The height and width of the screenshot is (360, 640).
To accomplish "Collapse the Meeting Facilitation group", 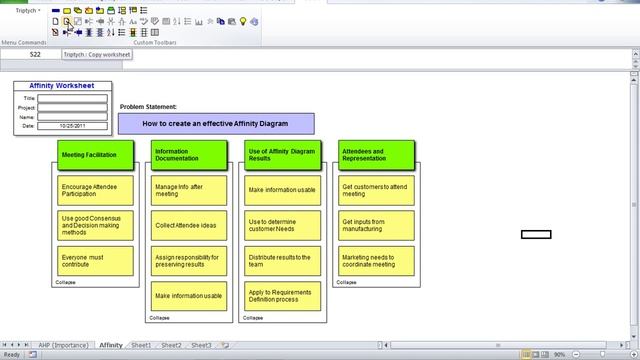I will (65, 282).
